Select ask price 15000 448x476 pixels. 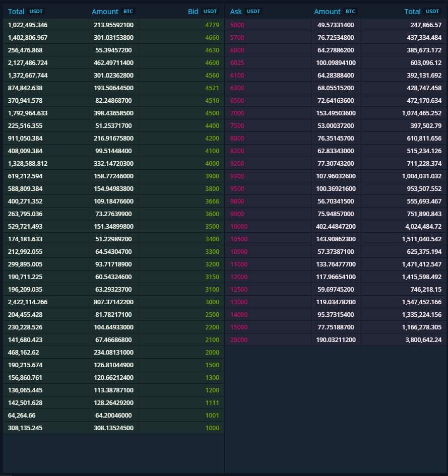pyautogui.click(x=239, y=327)
